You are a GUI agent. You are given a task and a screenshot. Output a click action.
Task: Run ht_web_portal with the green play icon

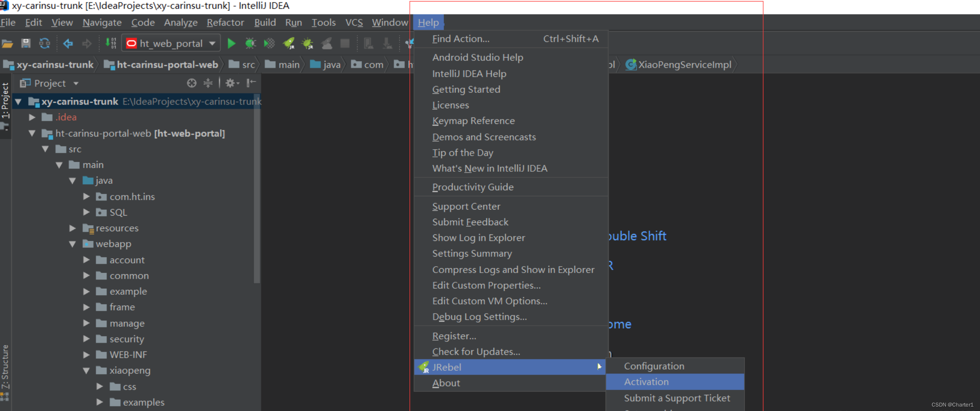click(231, 43)
